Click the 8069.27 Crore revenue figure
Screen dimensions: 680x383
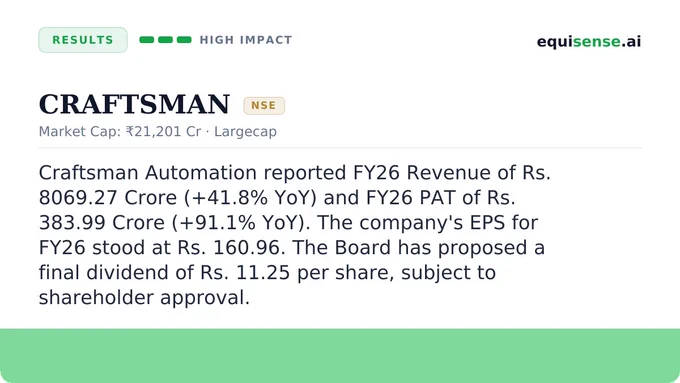tap(108, 198)
